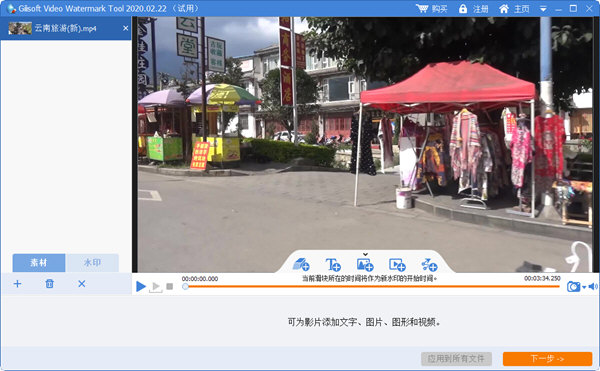This screenshot has width=600, height=371.
Task: Click the file name 云南旅游(新).mp4
Action: [65, 28]
